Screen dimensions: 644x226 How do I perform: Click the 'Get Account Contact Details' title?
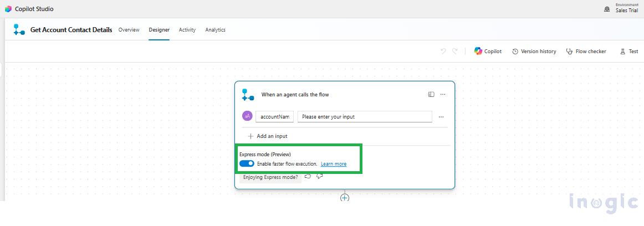click(x=71, y=29)
